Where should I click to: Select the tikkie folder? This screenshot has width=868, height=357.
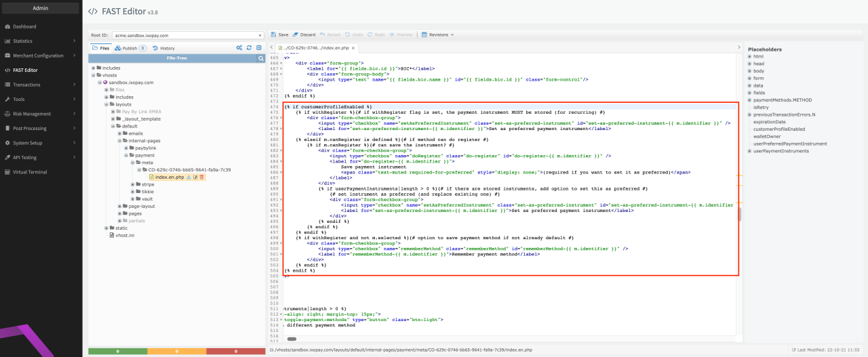click(x=147, y=192)
